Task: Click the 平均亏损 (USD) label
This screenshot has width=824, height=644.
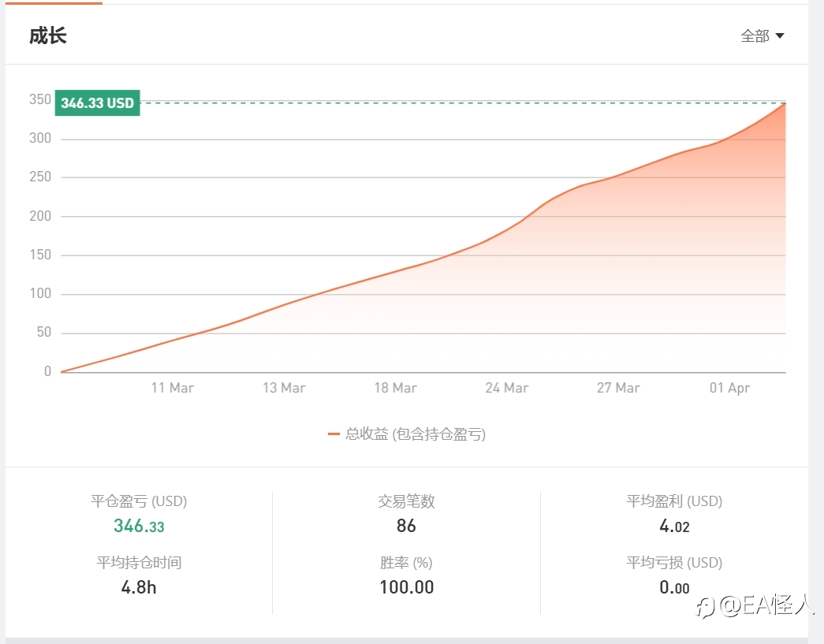Action: click(674, 563)
